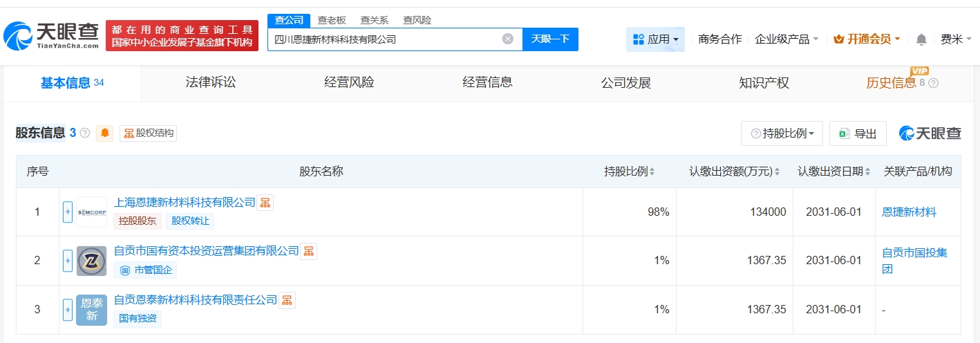The width and height of the screenshot is (980, 343).
Task: Switch to 查关系 search tab
Action: (x=374, y=20)
